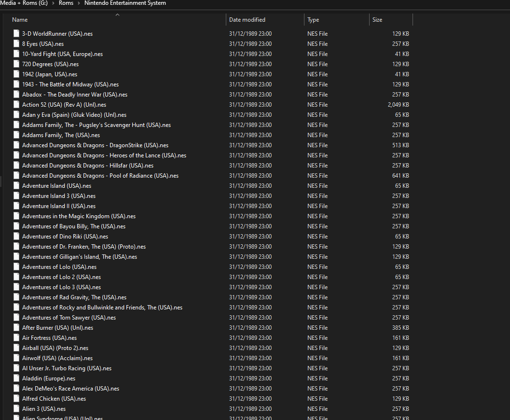Select Airball (USA) (Proto 2).nes
The width and height of the screenshot is (510, 420).
(x=55, y=348)
